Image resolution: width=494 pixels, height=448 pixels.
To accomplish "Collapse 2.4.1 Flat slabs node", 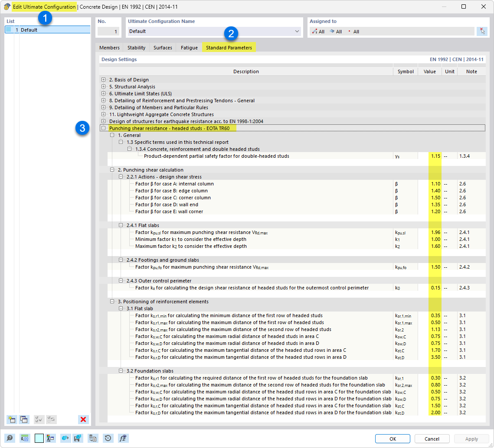I will (x=121, y=225).
